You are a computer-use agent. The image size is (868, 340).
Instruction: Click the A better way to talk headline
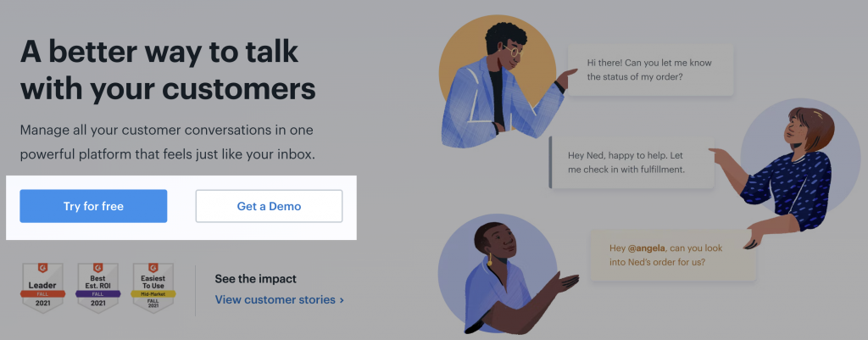point(168,70)
